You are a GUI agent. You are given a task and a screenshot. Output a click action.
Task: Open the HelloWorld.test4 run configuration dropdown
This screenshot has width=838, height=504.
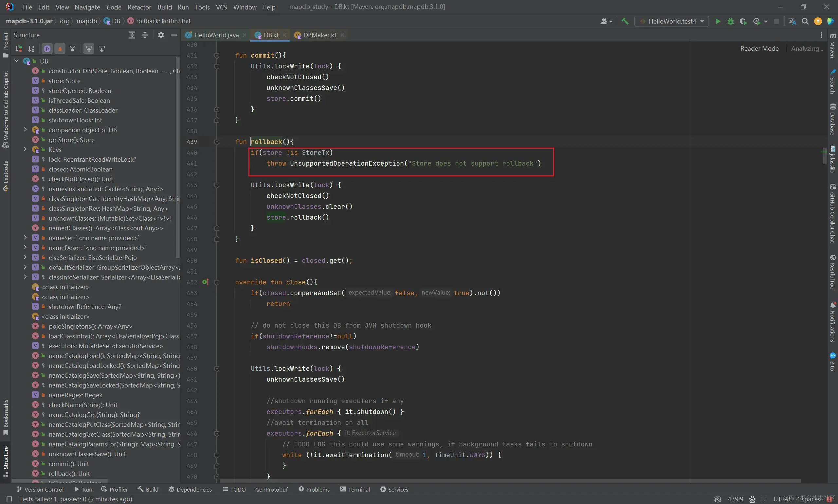pyautogui.click(x=672, y=21)
